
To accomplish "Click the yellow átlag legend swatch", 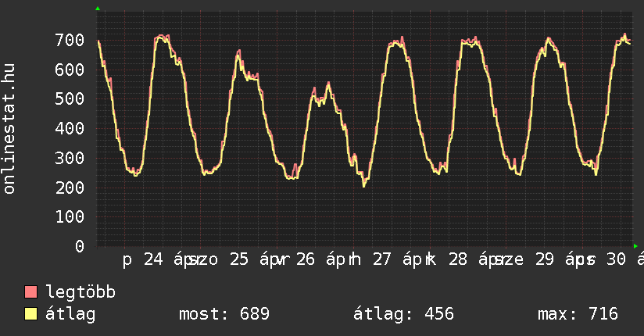I will coord(31,315).
